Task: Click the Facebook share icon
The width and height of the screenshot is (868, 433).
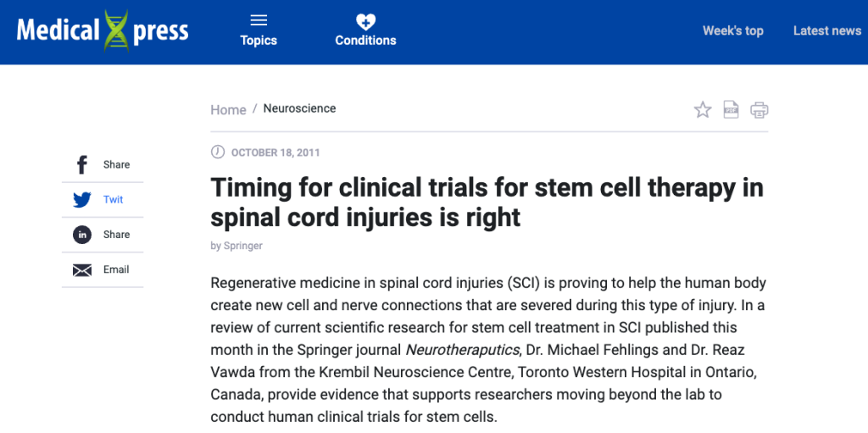Action: click(x=82, y=164)
